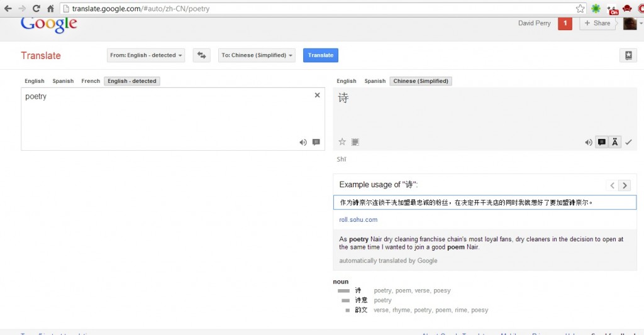The height and width of the screenshot is (335, 644).
Task: Go forward using browser forward arrow
Action: click(x=22, y=9)
